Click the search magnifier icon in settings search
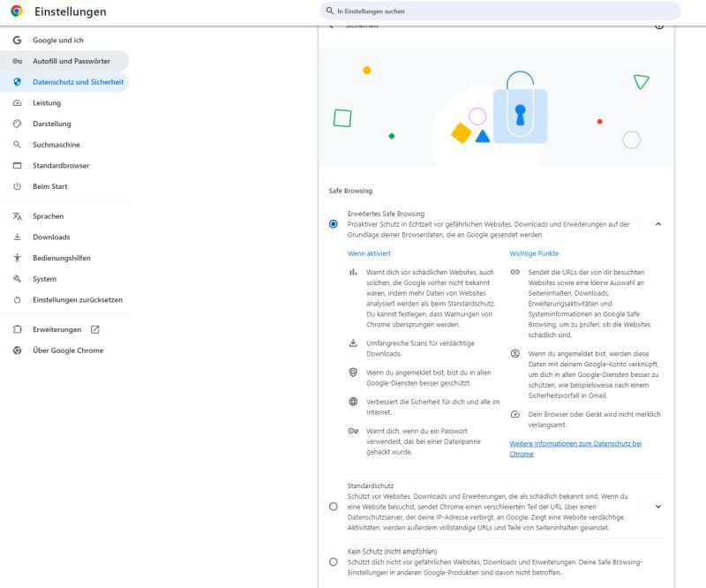This screenshot has height=588, width=706. click(x=330, y=11)
